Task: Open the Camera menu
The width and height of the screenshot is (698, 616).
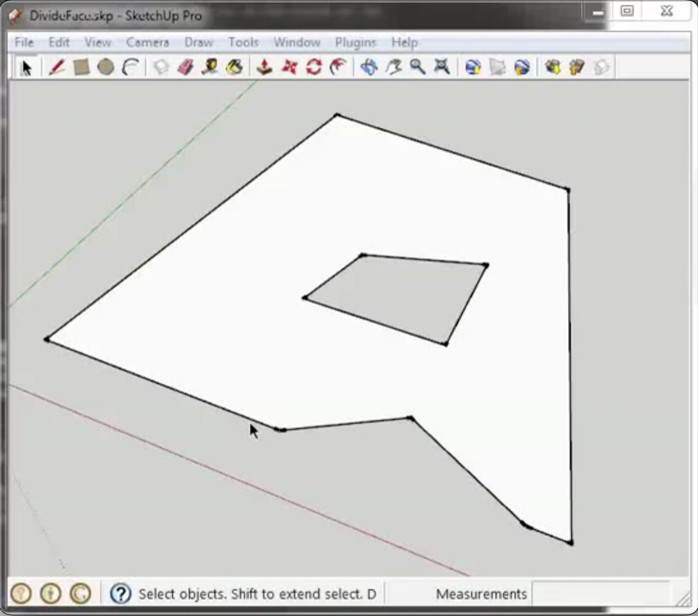Action: pos(147,42)
